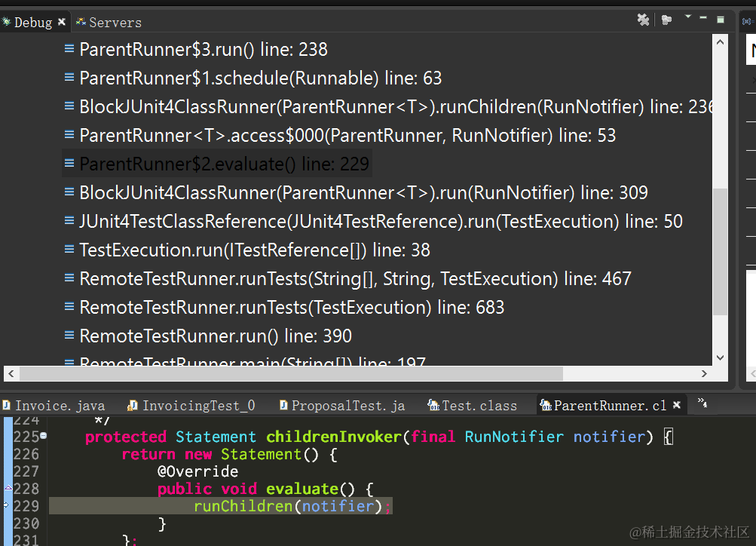Image resolution: width=756 pixels, height=546 pixels.
Task: Click stack frame icon beside ParentRunner$3.run()
Action: (69, 48)
